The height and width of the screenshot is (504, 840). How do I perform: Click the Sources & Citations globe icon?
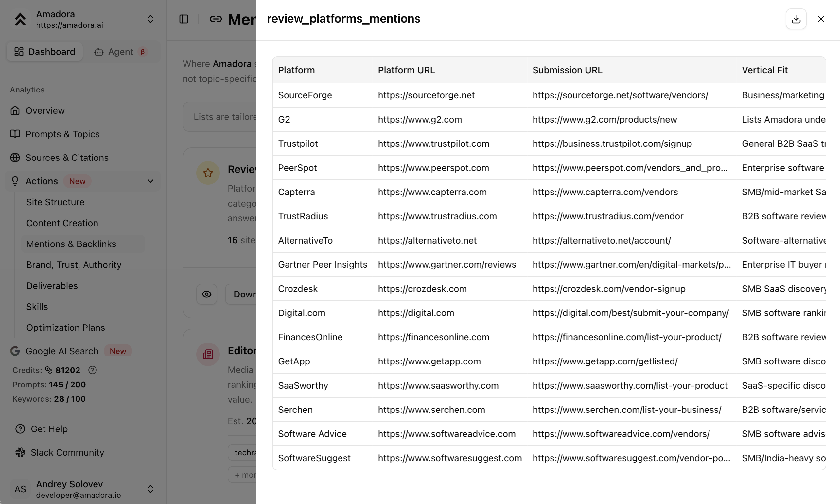(15, 158)
